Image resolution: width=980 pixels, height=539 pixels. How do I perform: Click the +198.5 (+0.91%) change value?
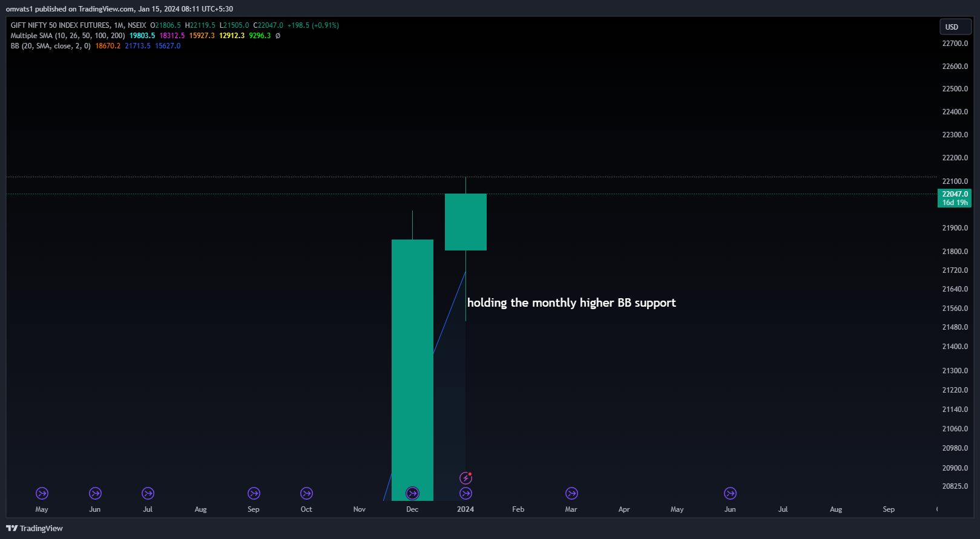pos(313,25)
